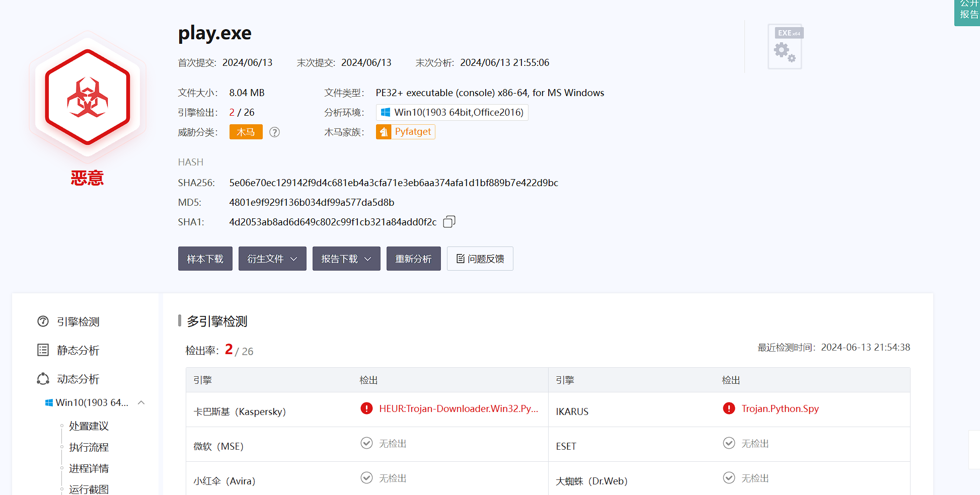
Task: Click the 静态分析 sidebar list icon
Action: [43, 350]
